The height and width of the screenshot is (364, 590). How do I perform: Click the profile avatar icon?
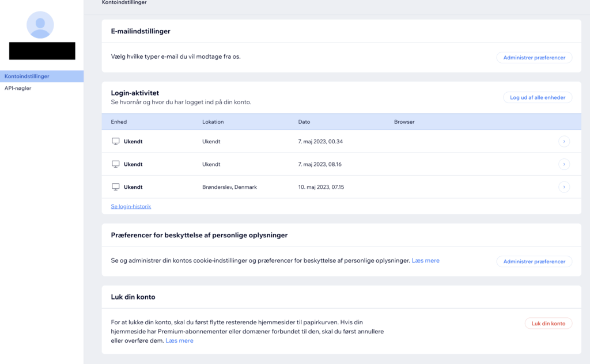click(40, 25)
